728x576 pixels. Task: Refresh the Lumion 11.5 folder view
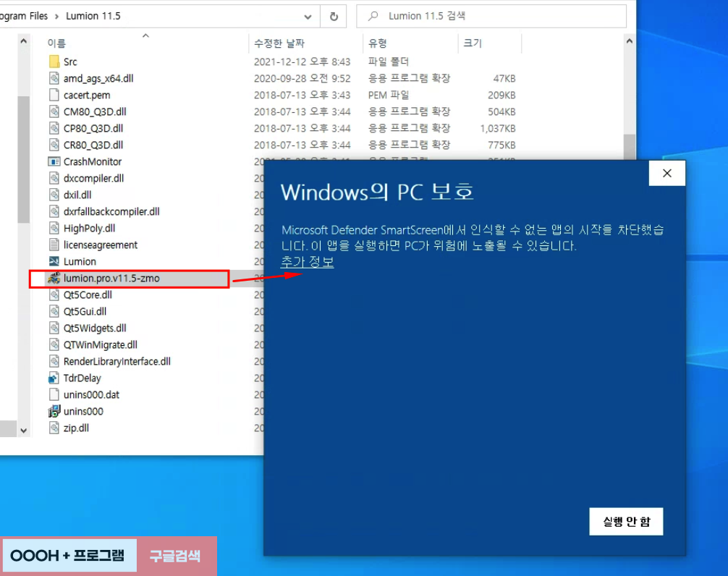(334, 16)
